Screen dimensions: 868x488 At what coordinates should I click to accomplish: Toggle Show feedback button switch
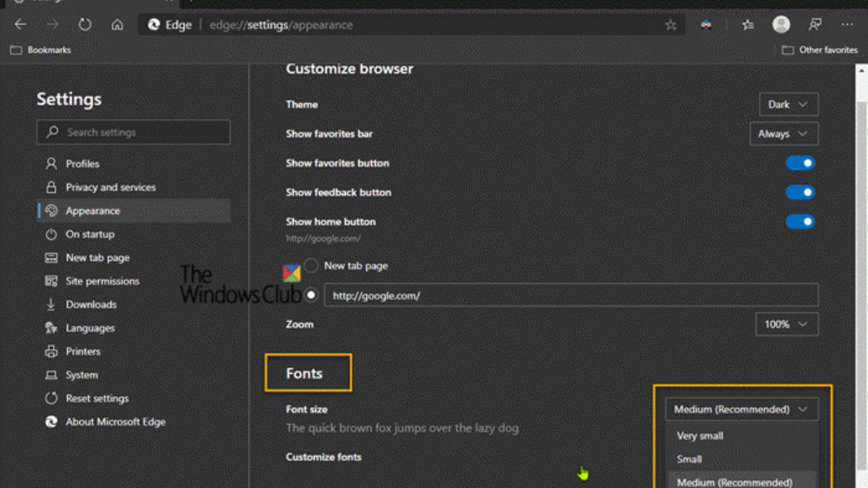click(x=800, y=192)
